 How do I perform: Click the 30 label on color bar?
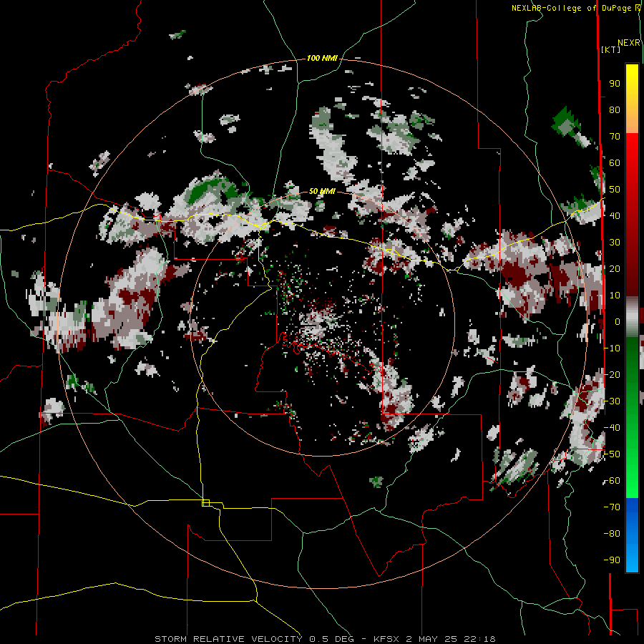pos(615,243)
